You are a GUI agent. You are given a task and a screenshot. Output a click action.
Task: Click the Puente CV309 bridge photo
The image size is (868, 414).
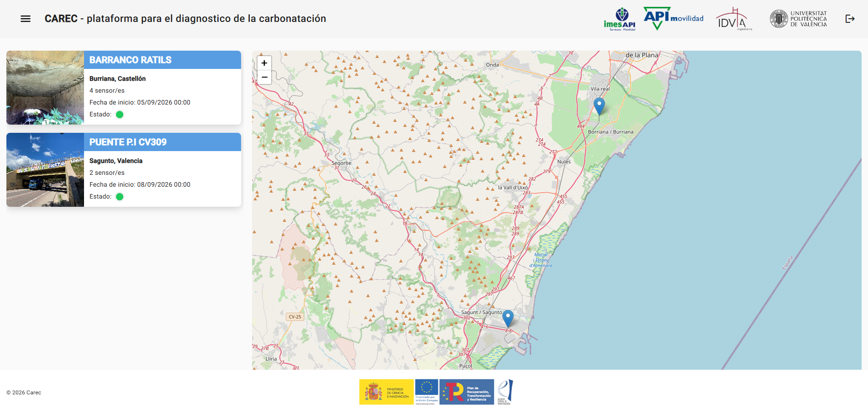45,170
